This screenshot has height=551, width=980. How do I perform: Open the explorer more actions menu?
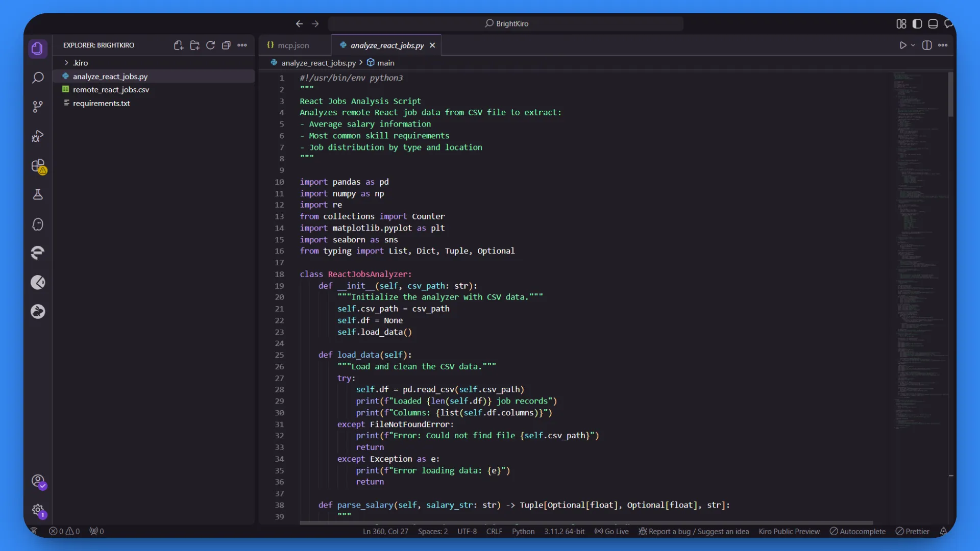coord(242,45)
